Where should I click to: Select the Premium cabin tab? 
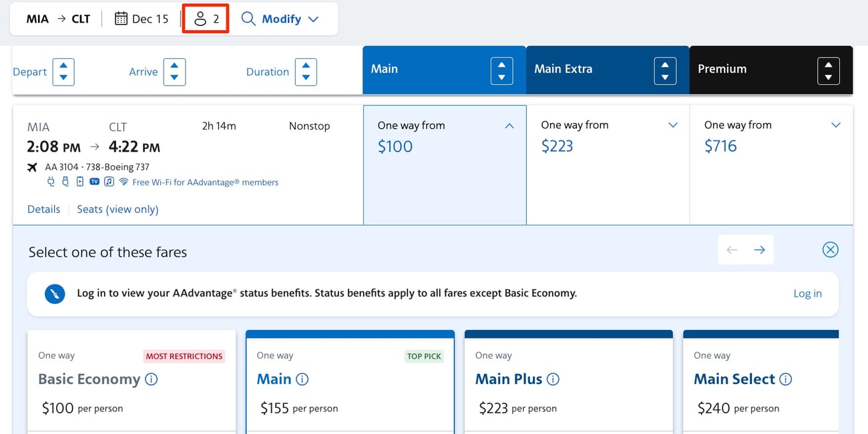pyautogui.click(x=771, y=70)
